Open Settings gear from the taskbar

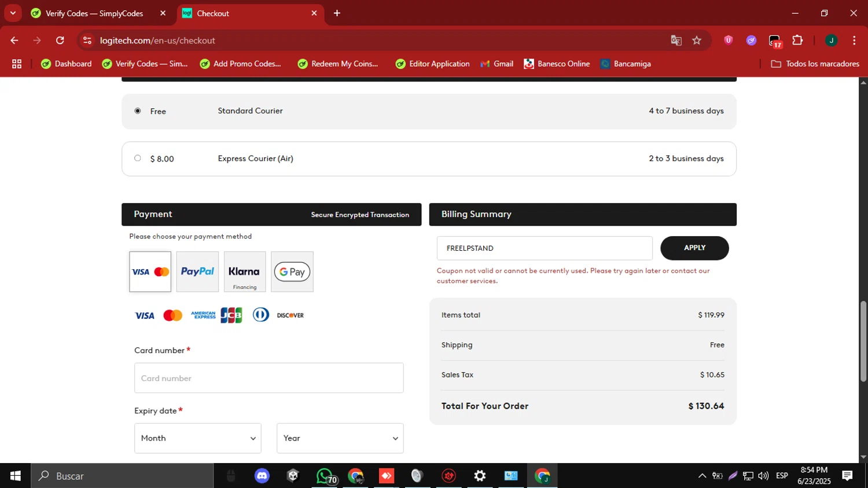point(480,476)
